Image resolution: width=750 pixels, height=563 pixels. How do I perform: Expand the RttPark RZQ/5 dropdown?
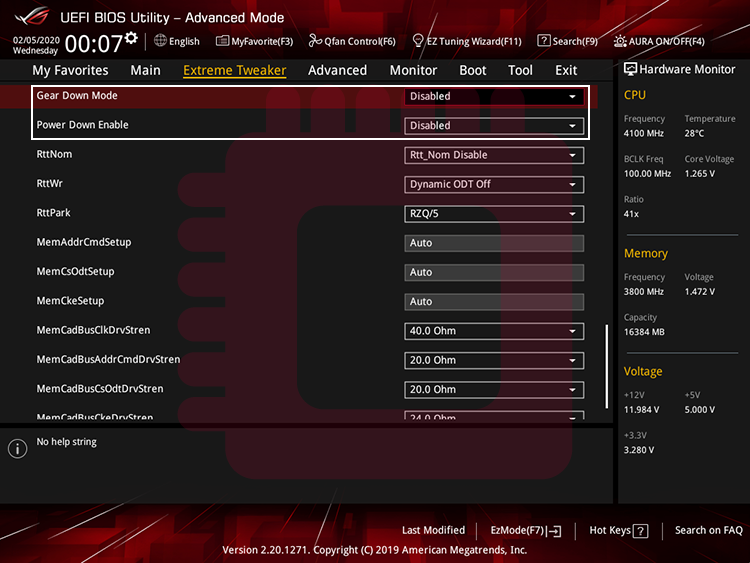pyautogui.click(x=494, y=214)
